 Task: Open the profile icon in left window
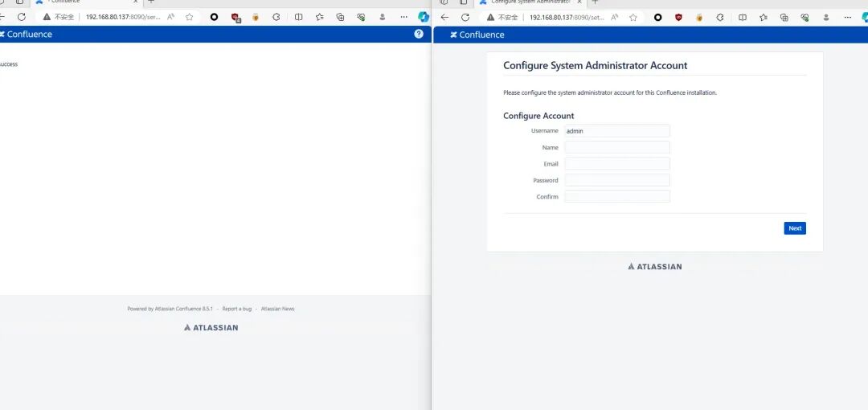(382, 17)
